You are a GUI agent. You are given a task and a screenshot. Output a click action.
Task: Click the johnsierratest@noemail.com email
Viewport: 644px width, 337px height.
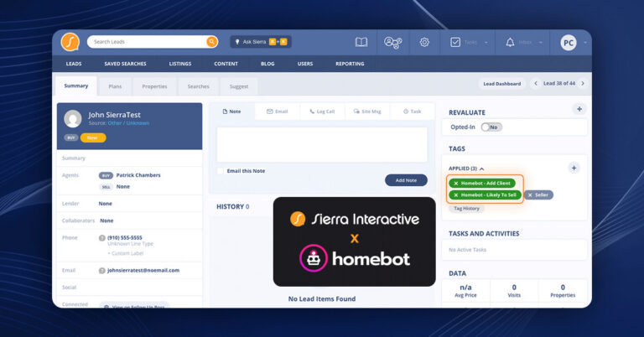(143, 271)
